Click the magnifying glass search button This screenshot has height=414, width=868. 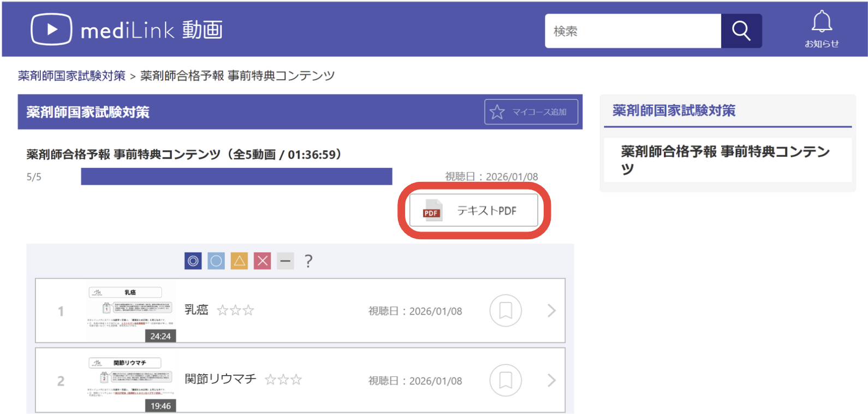(741, 31)
